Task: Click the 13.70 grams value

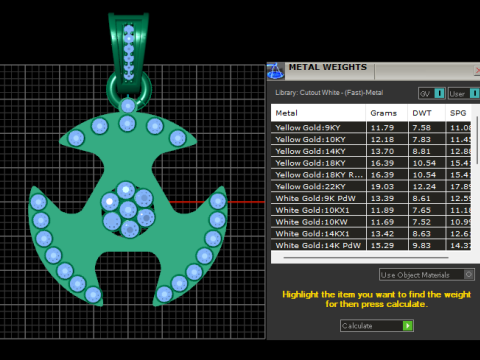Action: pyautogui.click(x=382, y=151)
